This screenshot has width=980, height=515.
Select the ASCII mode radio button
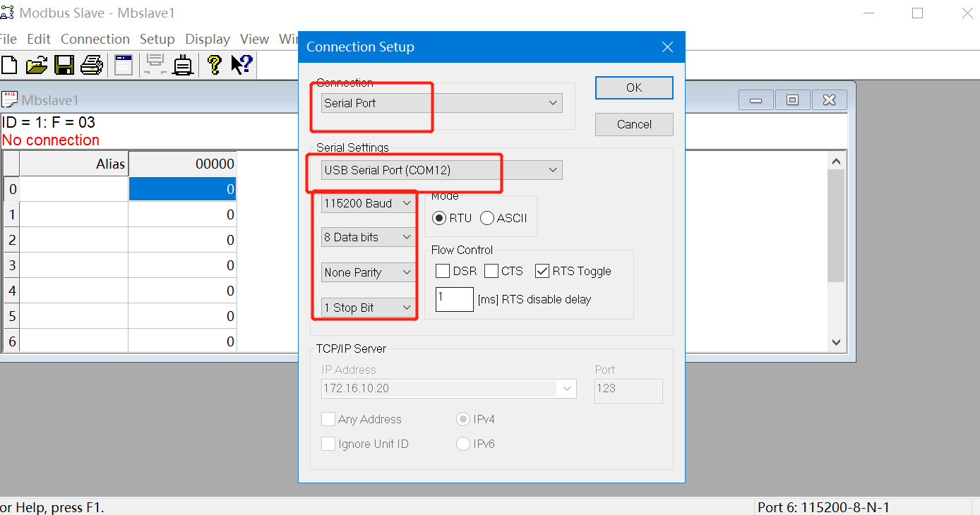click(487, 218)
